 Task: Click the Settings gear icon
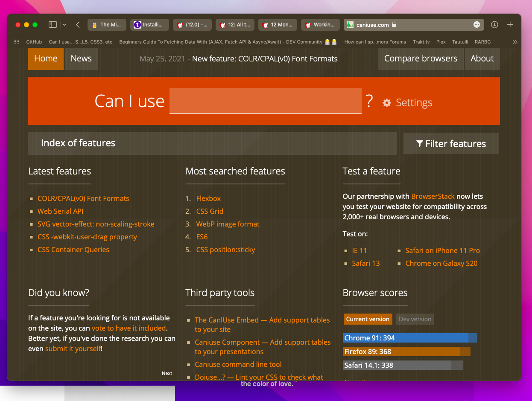387,103
